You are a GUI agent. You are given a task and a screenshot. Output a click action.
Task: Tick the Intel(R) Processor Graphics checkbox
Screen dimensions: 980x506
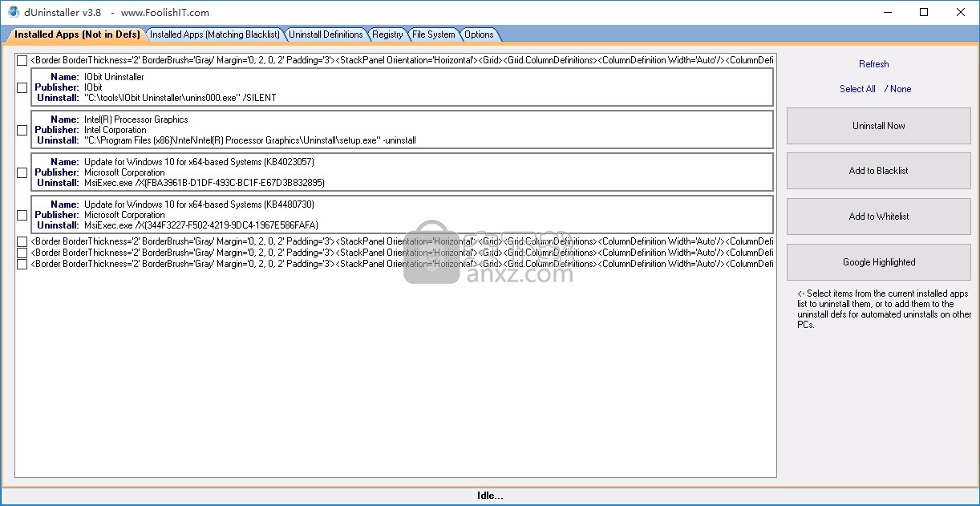pyautogui.click(x=22, y=130)
